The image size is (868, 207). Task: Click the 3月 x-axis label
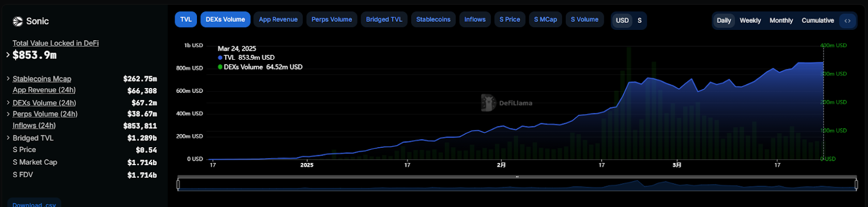(677, 165)
